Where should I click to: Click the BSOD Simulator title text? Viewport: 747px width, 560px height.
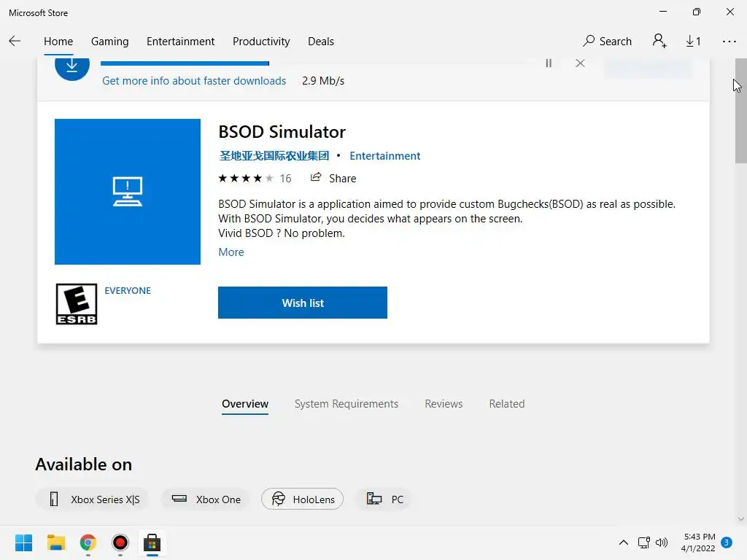click(x=282, y=132)
